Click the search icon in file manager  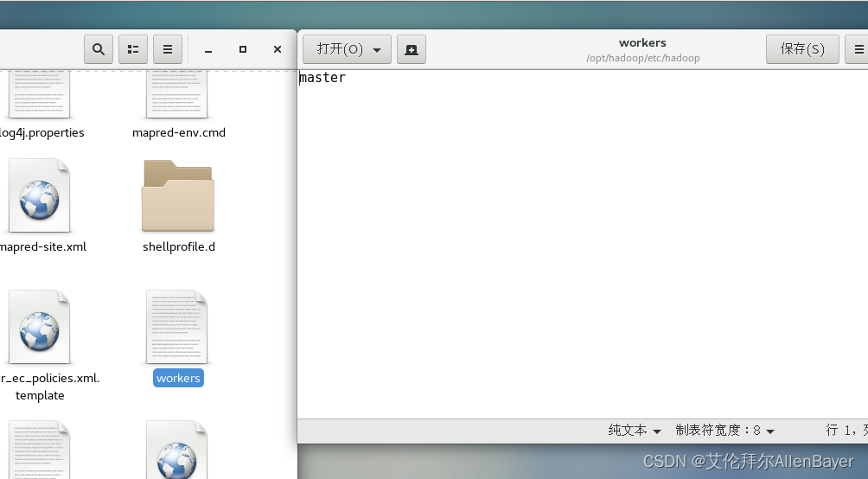(99, 49)
